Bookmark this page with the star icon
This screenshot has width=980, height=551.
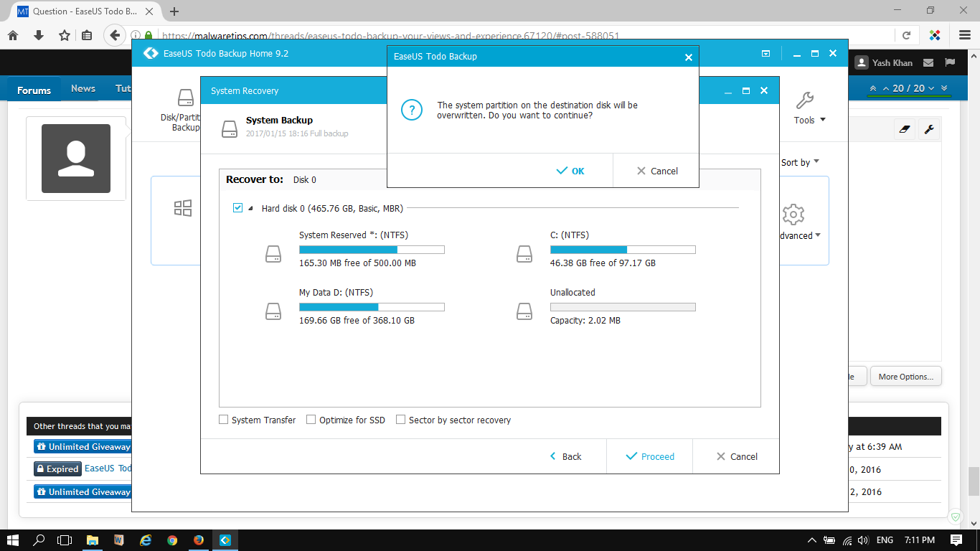64,35
